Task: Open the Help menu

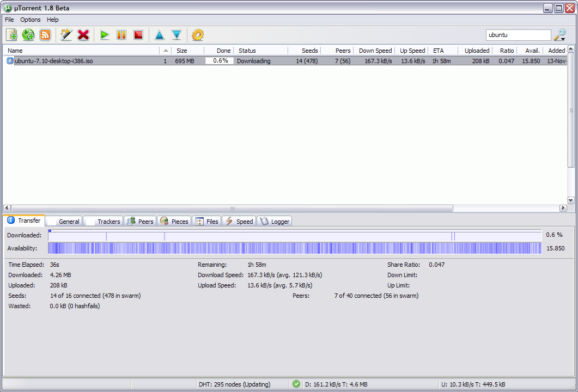Action: point(53,20)
